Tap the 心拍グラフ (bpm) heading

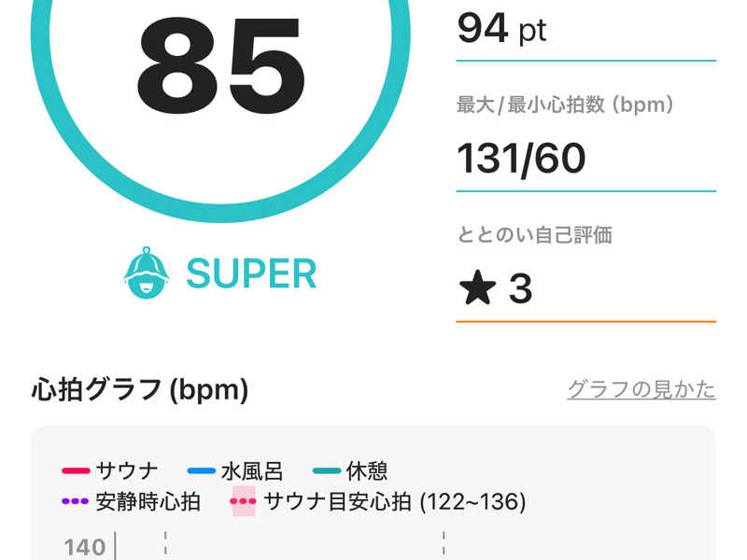coord(140,389)
